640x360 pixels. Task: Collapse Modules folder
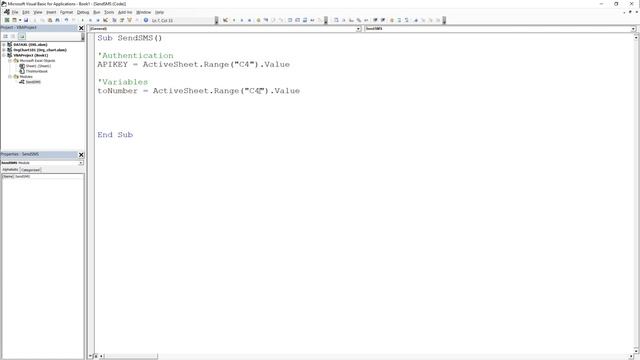pos(10,76)
